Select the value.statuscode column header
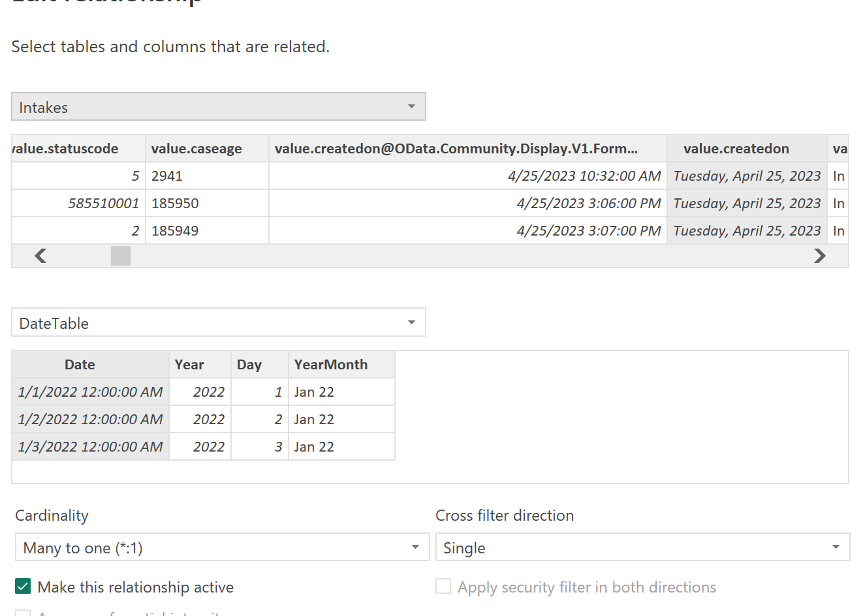The image size is (863, 616). tap(78, 149)
